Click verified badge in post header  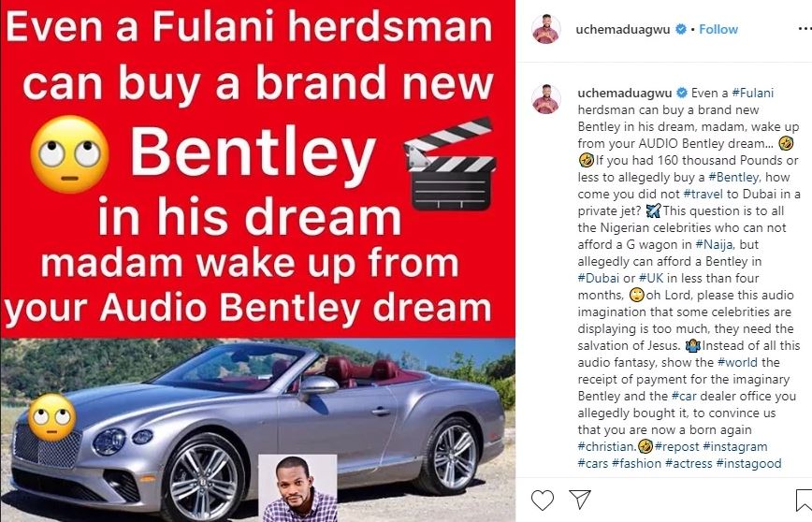[x=681, y=30]
